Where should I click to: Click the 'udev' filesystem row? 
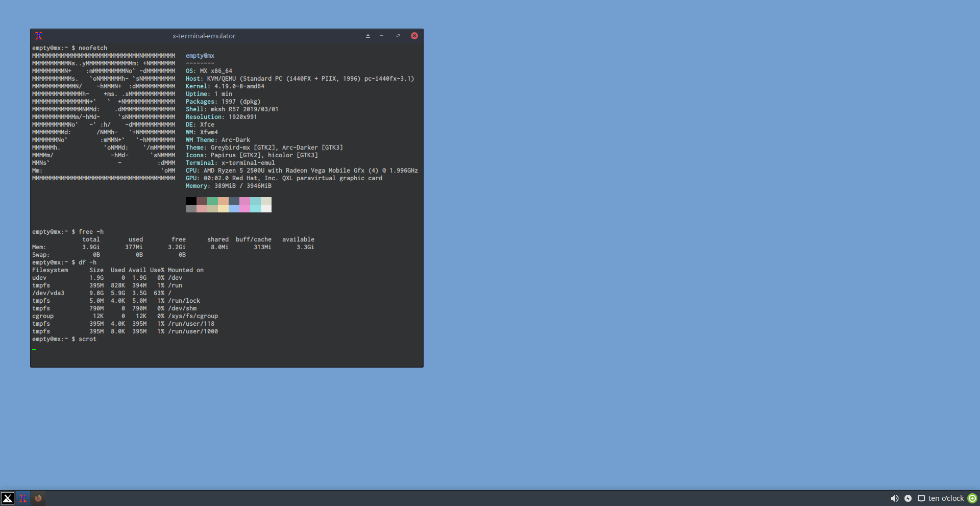(107, 278)
